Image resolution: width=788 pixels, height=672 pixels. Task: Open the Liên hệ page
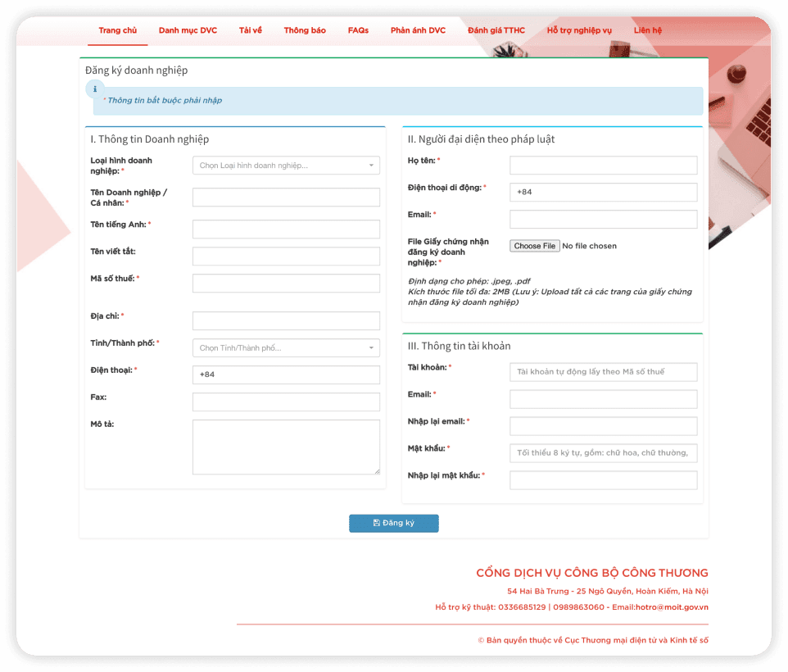pyautogui.click(x=648, y=30)
